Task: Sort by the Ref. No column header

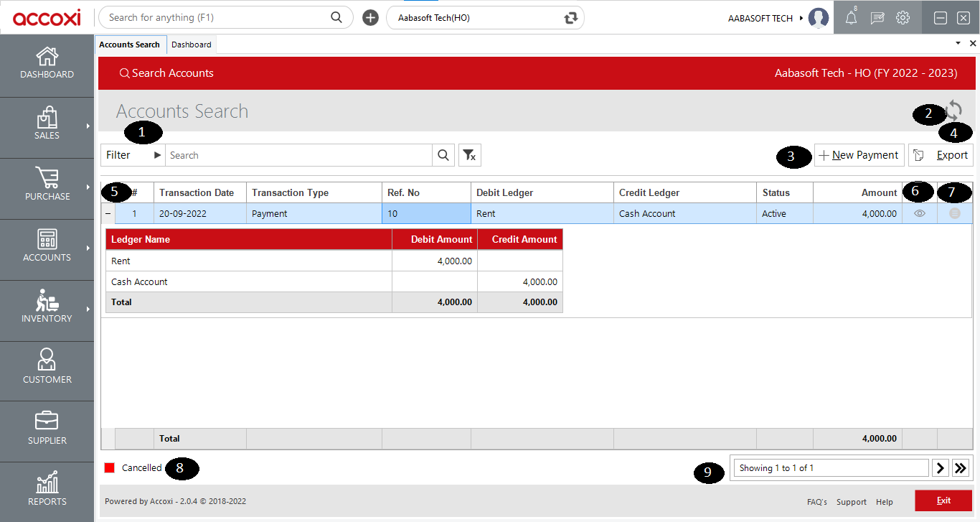Action: [426, 192]
